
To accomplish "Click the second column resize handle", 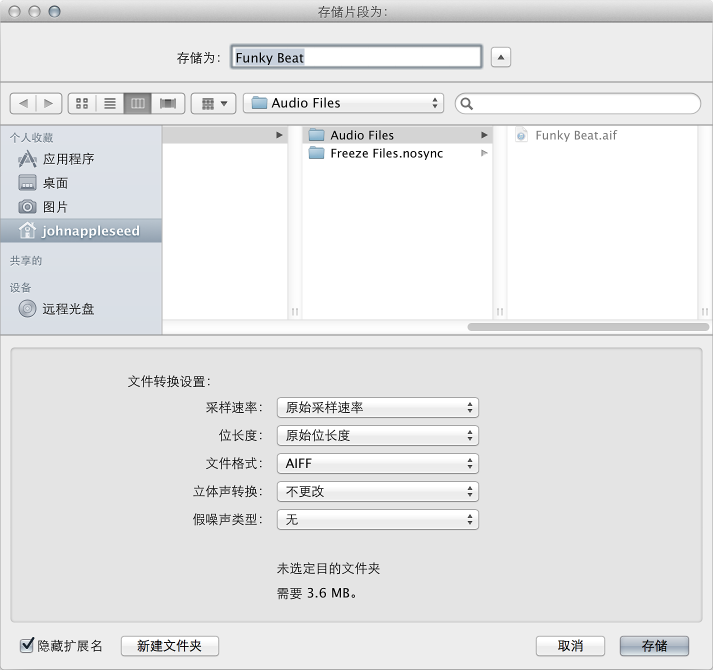I will [x=500, y=312].
